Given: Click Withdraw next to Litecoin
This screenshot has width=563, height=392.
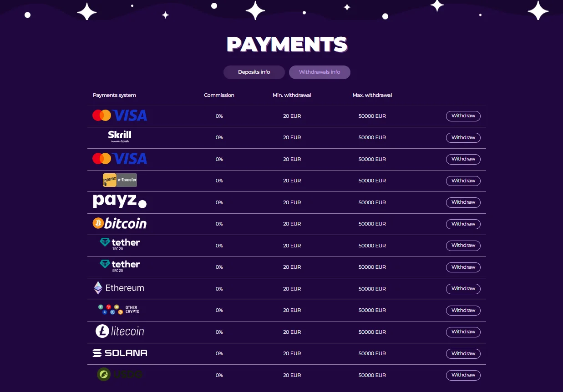Looking at the screenshot, I should point(463,332).
